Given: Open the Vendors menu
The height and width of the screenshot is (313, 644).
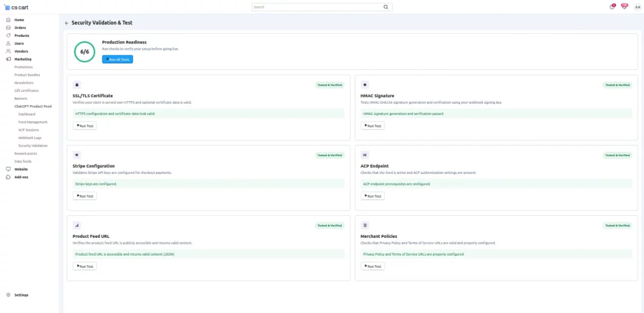Looking at the screenshot, I should [21, 52].
